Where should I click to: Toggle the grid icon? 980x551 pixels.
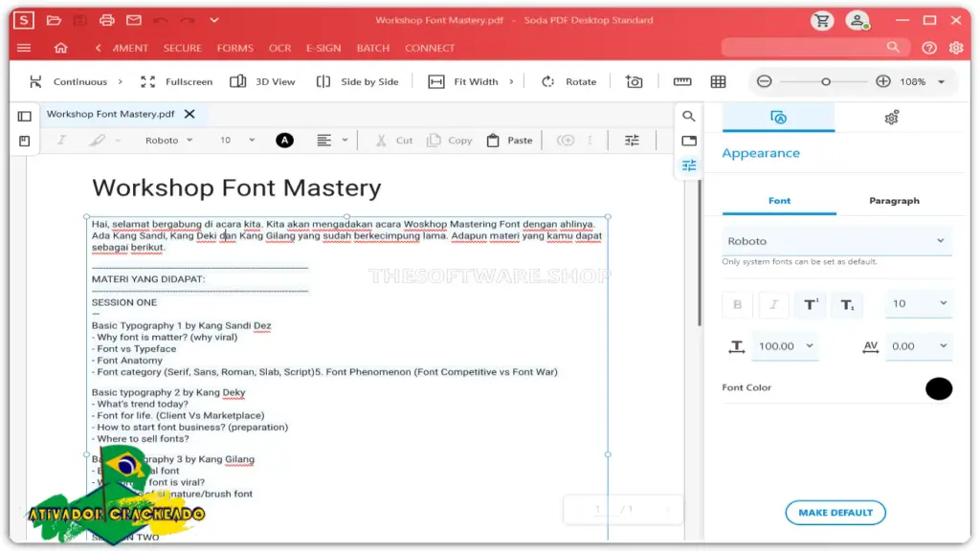click(718, 82)
